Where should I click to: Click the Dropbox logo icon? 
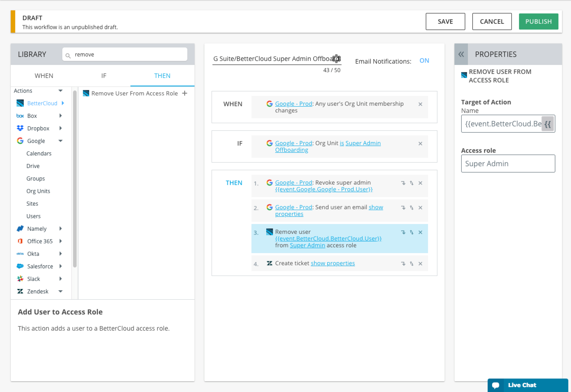20,128
